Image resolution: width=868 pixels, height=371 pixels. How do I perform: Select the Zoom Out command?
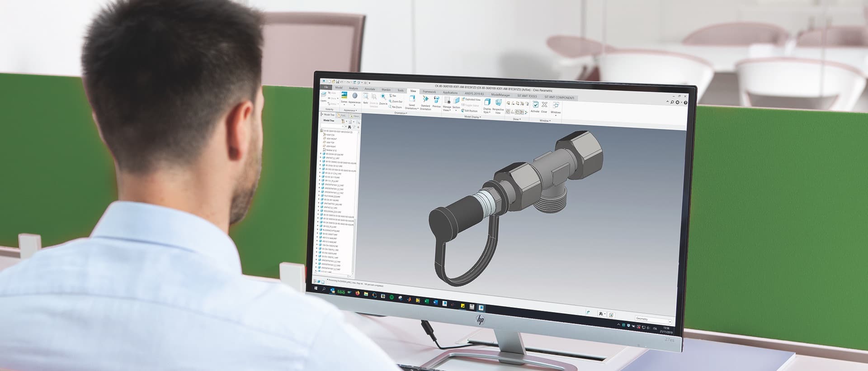click(x=396, y=102)
